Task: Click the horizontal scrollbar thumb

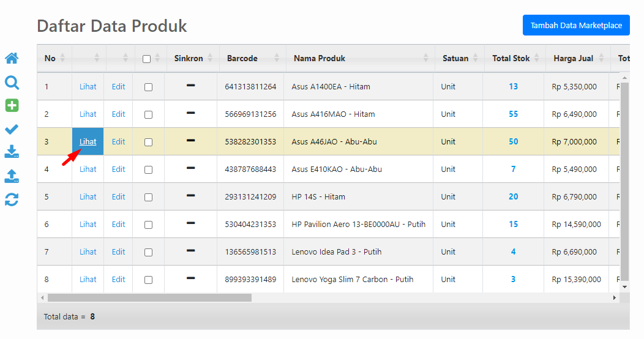Action: (149, 297)
